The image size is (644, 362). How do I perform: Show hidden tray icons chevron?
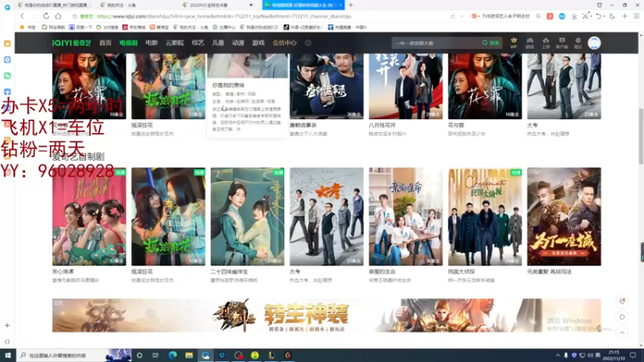click(x=558, y=356)
